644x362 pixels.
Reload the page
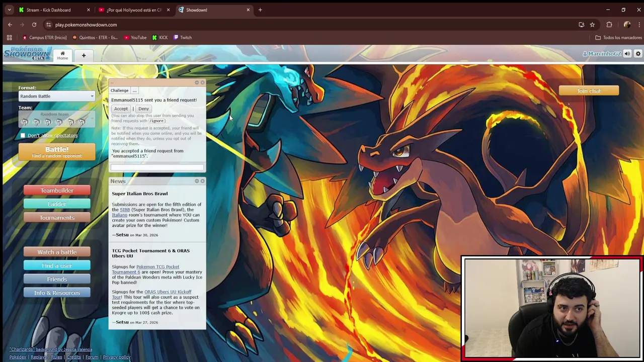tap(34, 25)
